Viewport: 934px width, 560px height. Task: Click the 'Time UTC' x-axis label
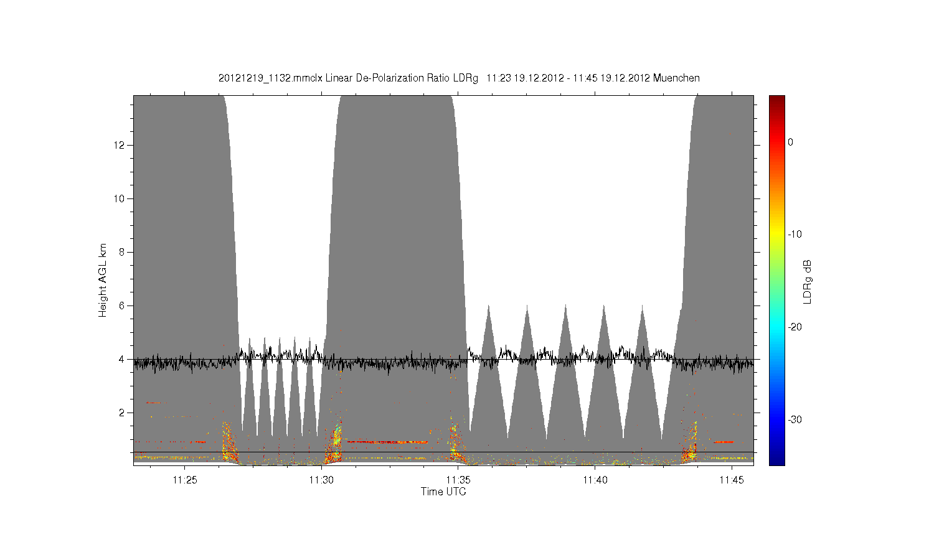(x=443, y=492)
